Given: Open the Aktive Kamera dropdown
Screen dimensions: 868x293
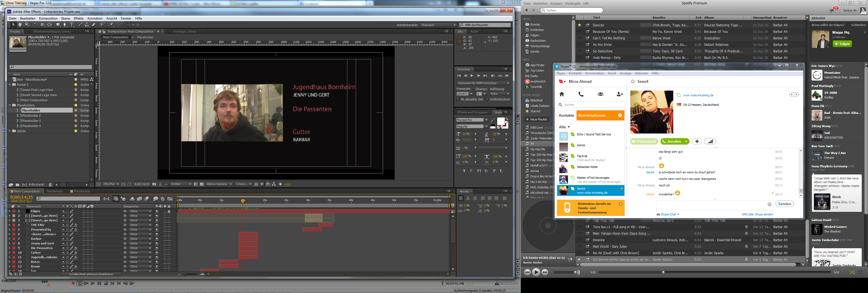Looking at the screenshot, I should pyautogui.click(x=219, y=184).
